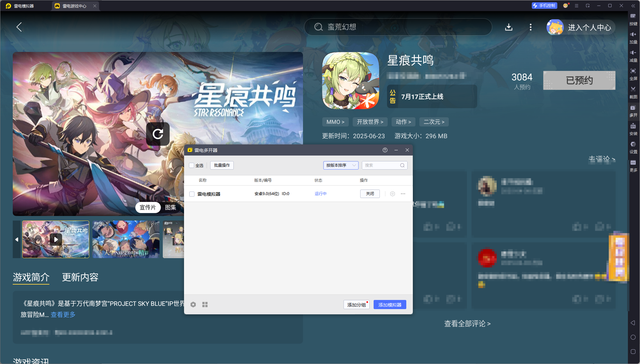Click the 添加分组 button
Screen dimensions: 640x364
pyautogui.click(x=357, y=305)
